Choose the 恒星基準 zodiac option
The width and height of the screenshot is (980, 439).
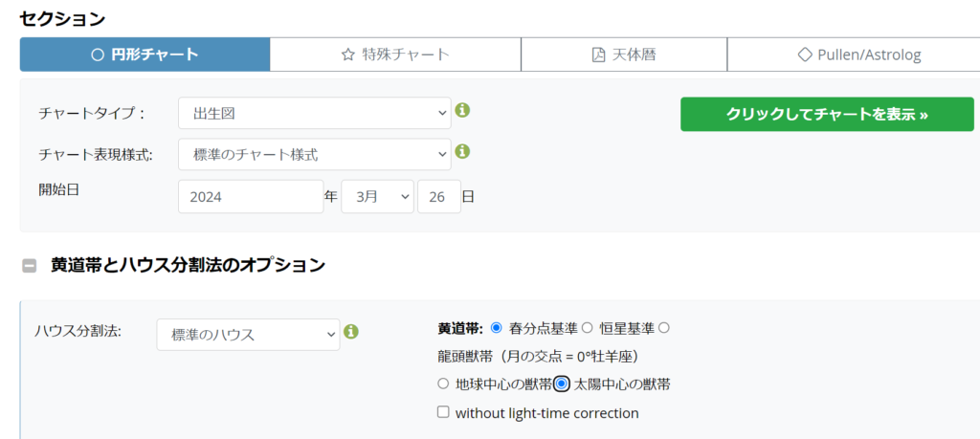[588, 328]
